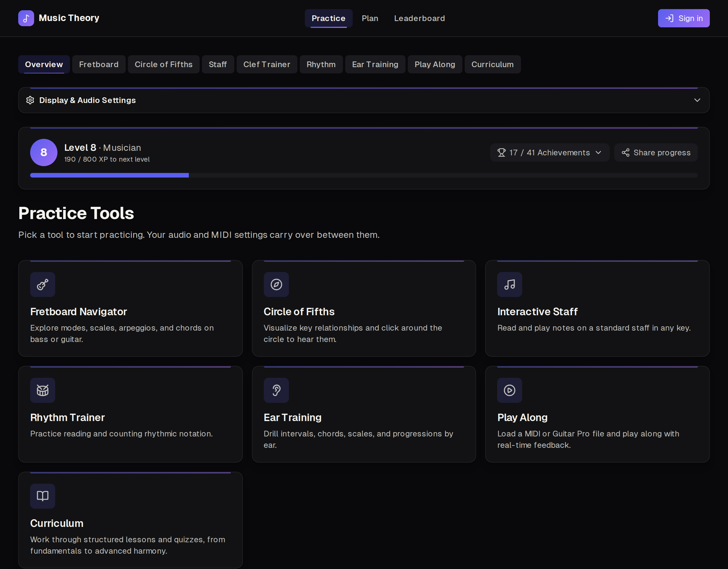Click the drum icon on Rhythm Trainer card
Screen dimensions: 728x569
coord(43,390)
